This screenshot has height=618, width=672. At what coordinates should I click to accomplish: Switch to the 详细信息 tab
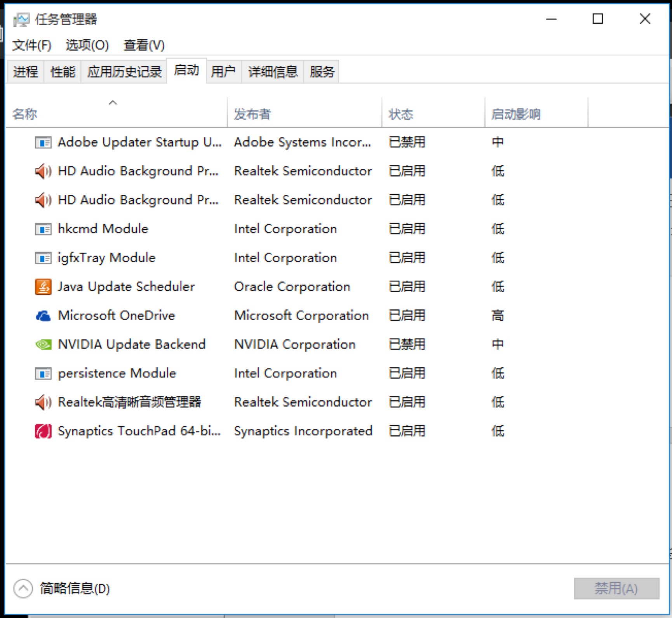click(x=273, y=72)
